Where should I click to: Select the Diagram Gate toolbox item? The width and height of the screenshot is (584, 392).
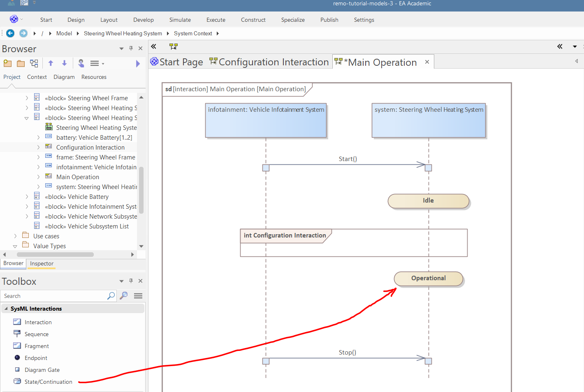42,370
